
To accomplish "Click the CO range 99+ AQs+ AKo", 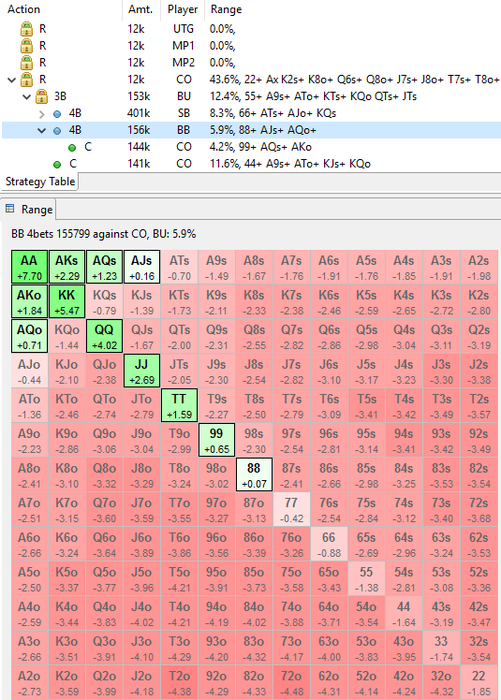I will point(275,147).
